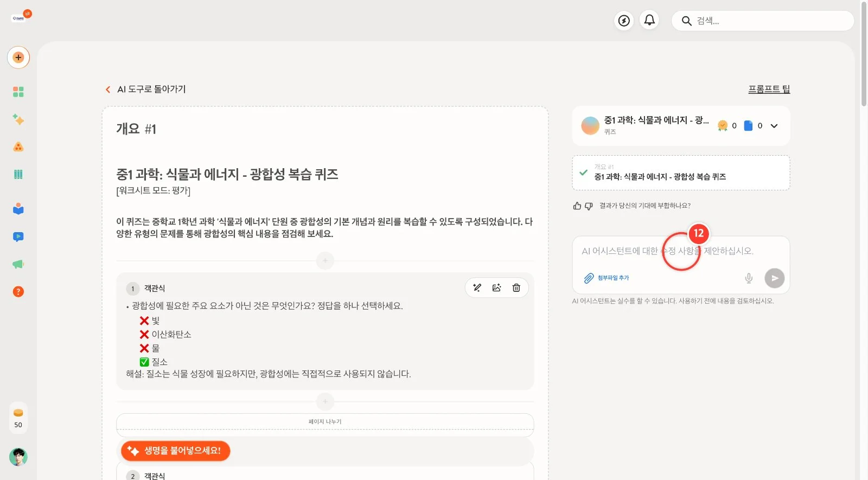Click the app logo in top-left corner
The image size is (868, 480).
[x=21, y=16]
